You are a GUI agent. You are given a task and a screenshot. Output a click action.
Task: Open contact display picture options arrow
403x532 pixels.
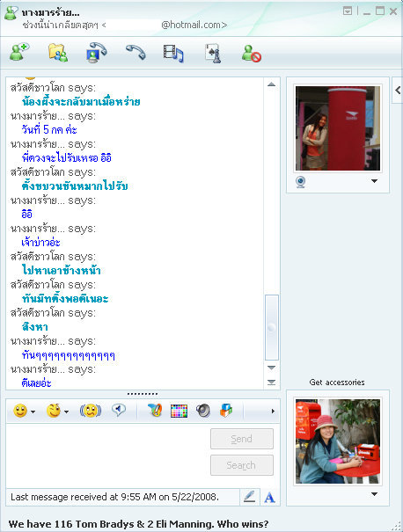coord(374,181)
